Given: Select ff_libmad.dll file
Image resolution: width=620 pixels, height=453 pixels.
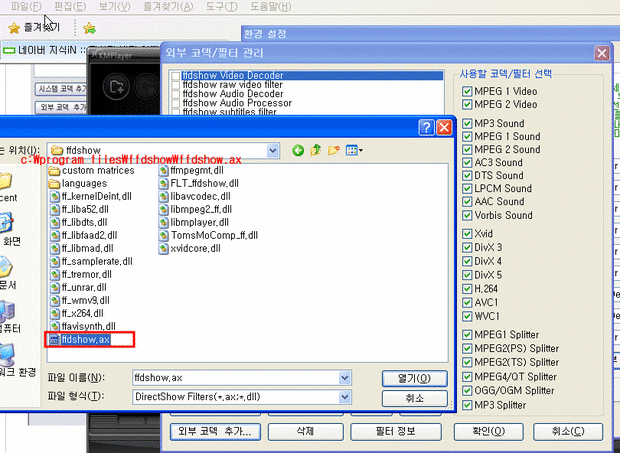Looking at the screenshot, I should coord(81,249).
